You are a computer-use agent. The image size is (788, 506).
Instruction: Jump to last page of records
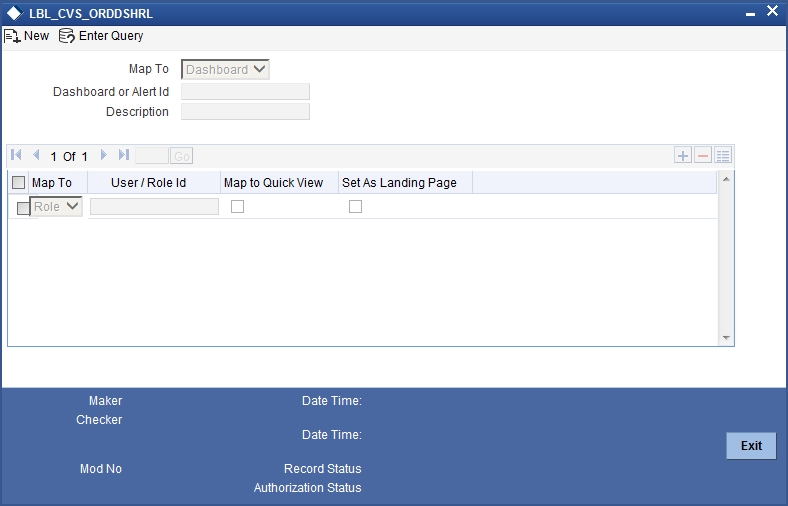point(124,155)
